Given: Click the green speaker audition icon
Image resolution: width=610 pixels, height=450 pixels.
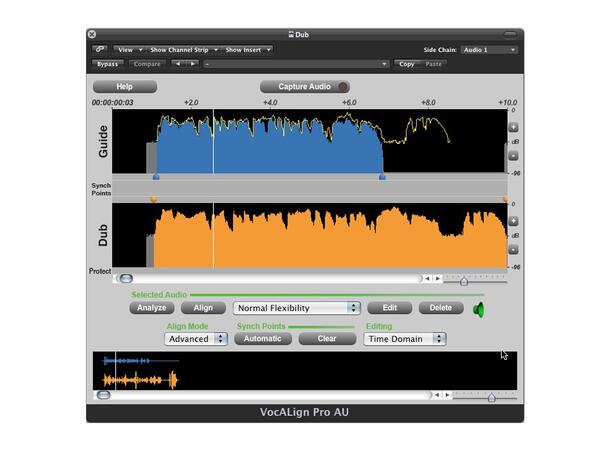Looking at the screenshot, I should pyautogui.click(x=479, y=310).
